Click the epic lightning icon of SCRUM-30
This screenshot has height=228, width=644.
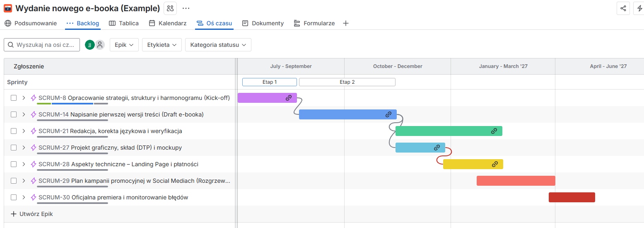pyautogui.click(x=34, y=197)
